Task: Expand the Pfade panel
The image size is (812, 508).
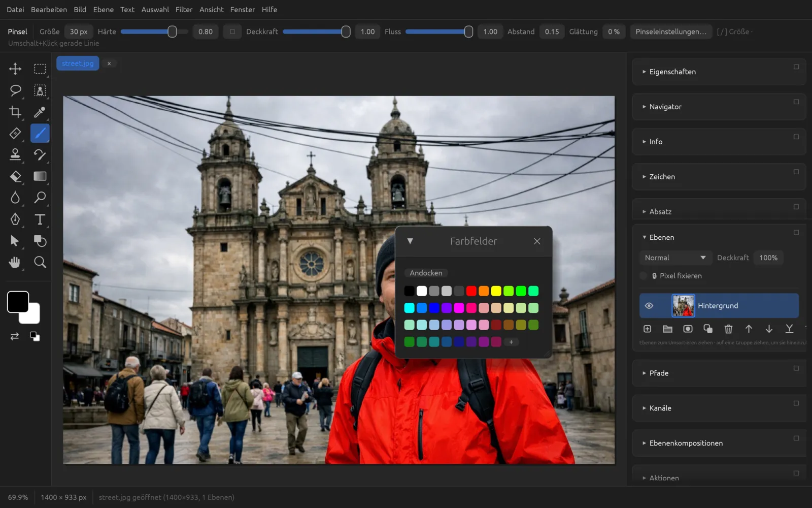Action: click(x=644, y=373)
